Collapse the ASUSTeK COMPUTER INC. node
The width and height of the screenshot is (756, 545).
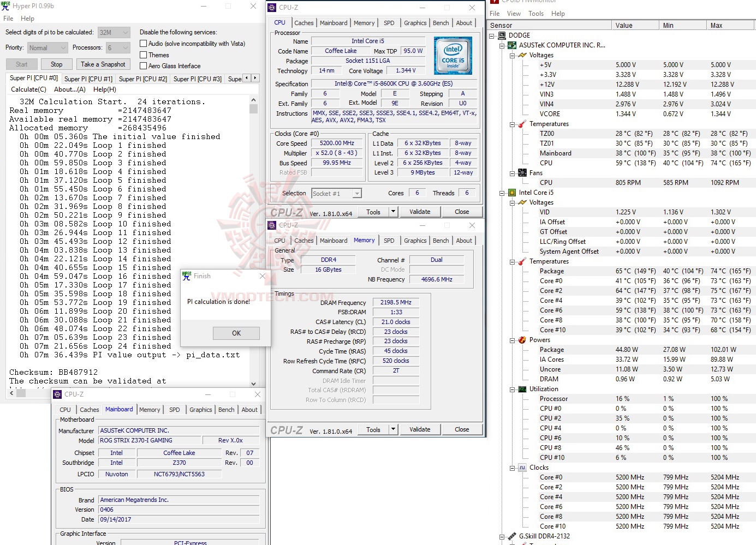point(502,45)
